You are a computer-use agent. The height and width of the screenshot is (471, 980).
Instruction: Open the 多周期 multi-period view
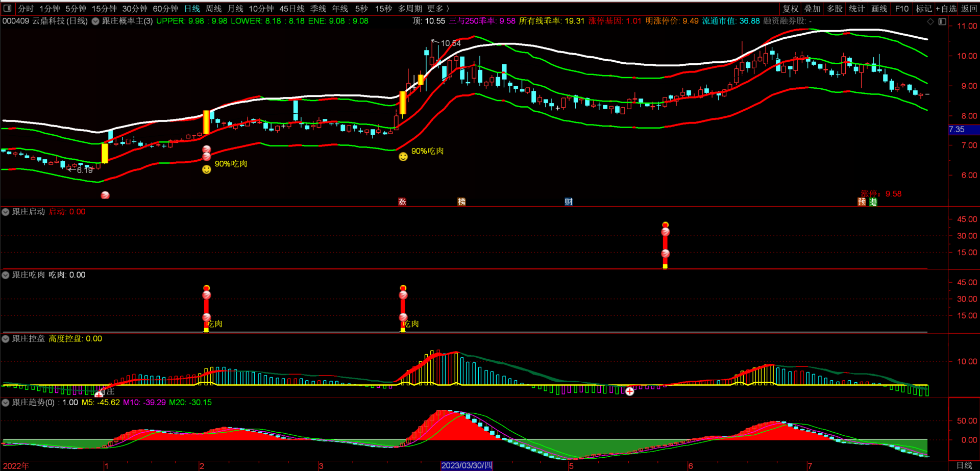(410, 9)
